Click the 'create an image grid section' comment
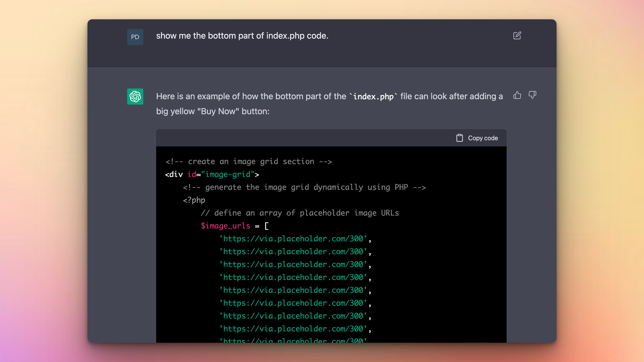644x362 pixels. (248, 162)
